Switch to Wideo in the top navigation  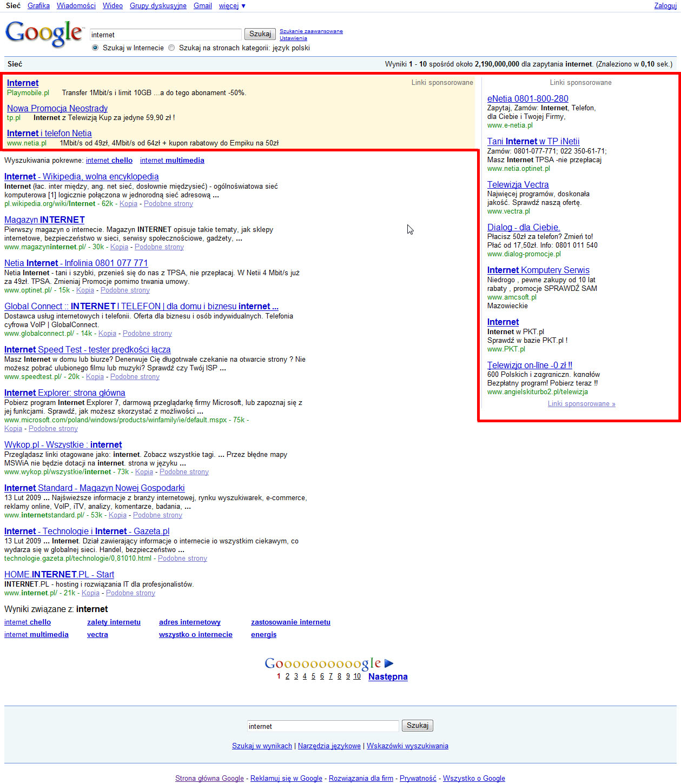113,5
